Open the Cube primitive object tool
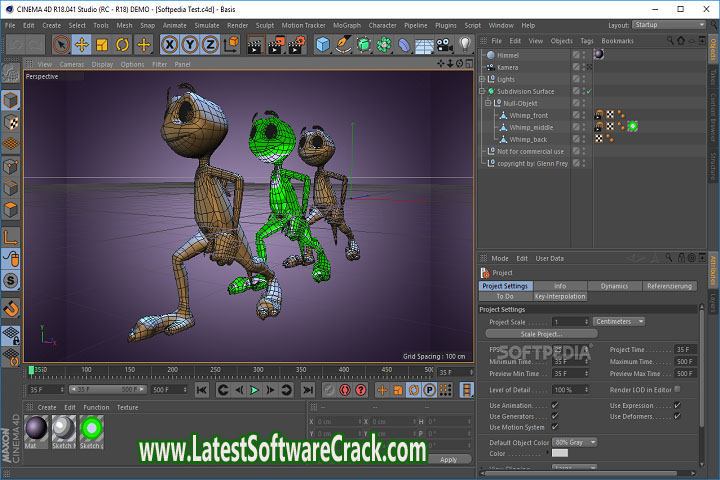The height and width of the screenshot is (480, 720). pos(323,44)
